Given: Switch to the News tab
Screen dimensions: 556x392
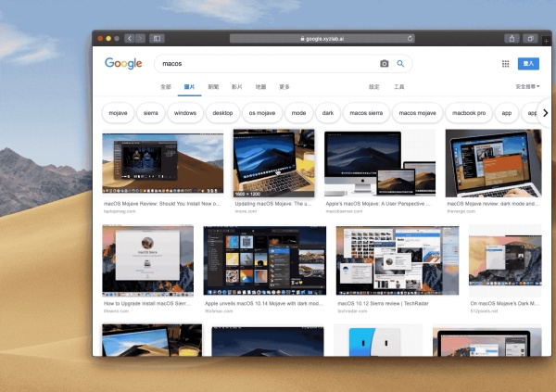Looking at the screenshot, I should point(213,86).
